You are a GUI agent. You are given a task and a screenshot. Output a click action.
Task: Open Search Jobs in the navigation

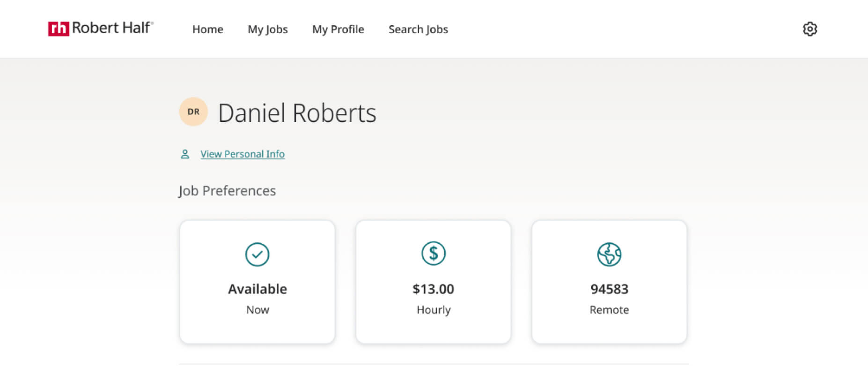(x=418, y=30)
